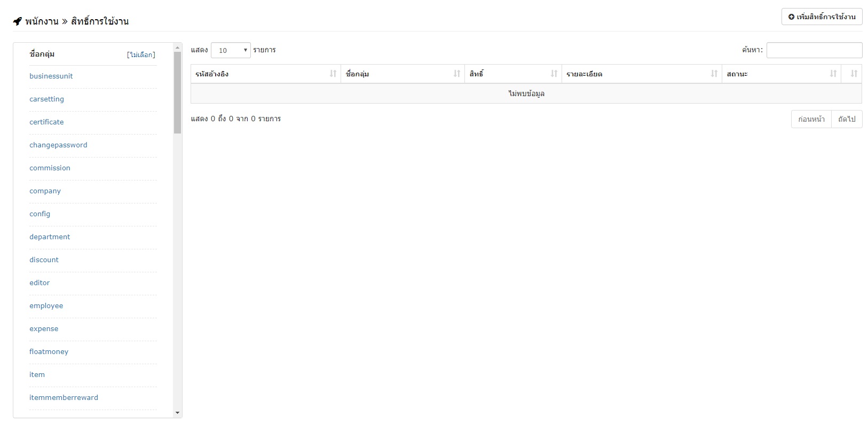Image resolution: width=868 pixels, height=424 pixels.
Task: Click sort arrows in the last unlabeled column
Action: pyautogui.click(x=854, y=74)
